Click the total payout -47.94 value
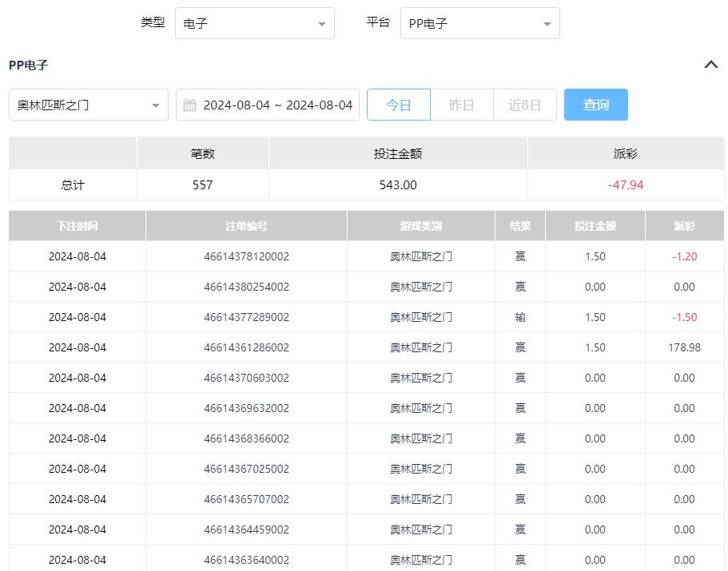Screen dimensions: 728x571 pyautogui.click(x=626, y=185)
